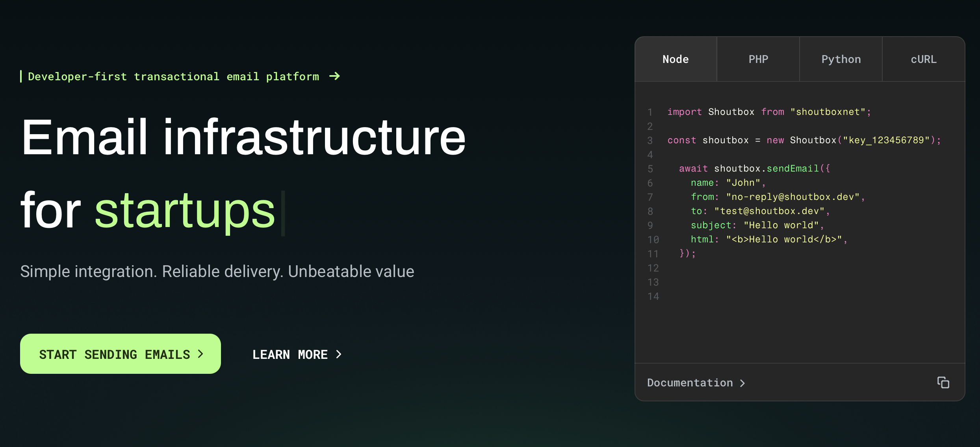Switch to the cURL code tab
The width and height of the screenshot is (980, 447).
pyautogui.click(x=924, y=59)
